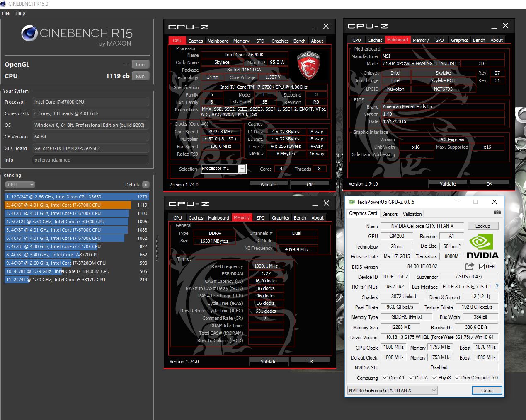Select the i7-3770 ranking entry
Screen dimensions: 526x420
(x=77, y=255)
